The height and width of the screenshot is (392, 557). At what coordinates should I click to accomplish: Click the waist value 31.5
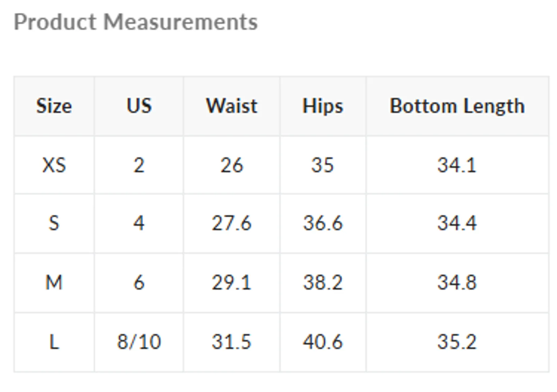coord(232,342)
